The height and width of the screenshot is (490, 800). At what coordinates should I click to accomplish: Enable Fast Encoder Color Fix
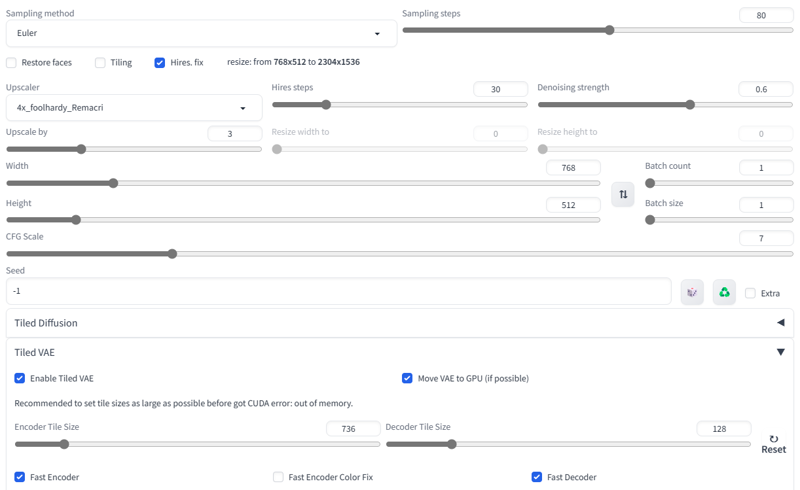click(x=278, y=477)
